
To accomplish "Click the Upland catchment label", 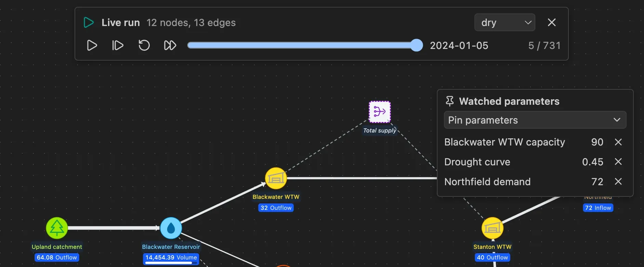I will (x=57, y=247).
